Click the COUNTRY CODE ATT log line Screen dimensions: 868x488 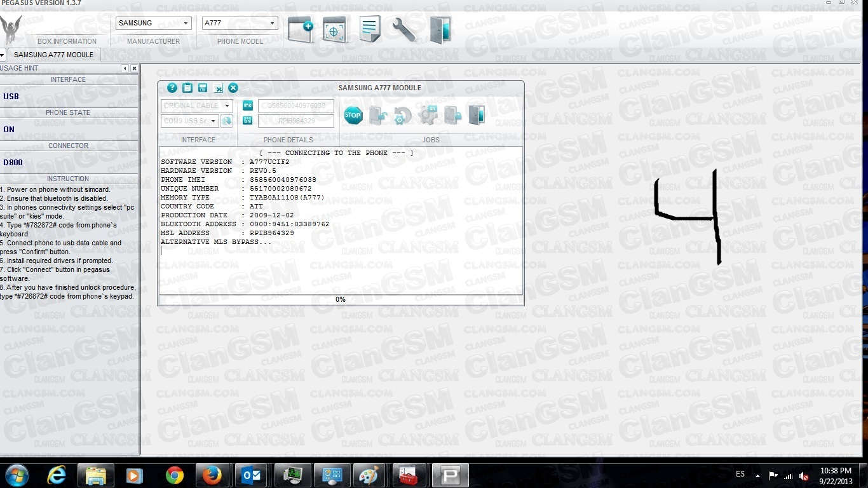click(x=212, y=207)
